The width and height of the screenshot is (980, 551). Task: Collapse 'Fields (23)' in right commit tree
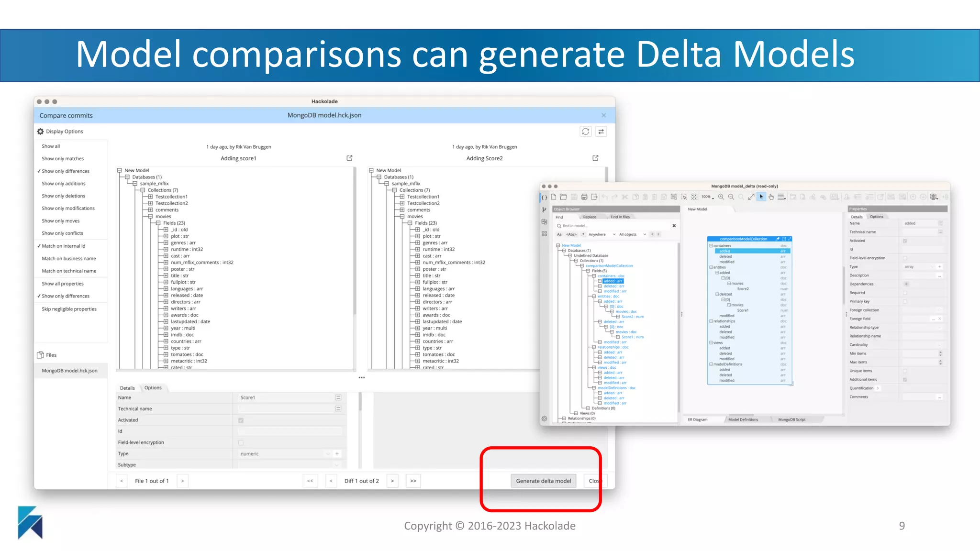click(410, 223)
